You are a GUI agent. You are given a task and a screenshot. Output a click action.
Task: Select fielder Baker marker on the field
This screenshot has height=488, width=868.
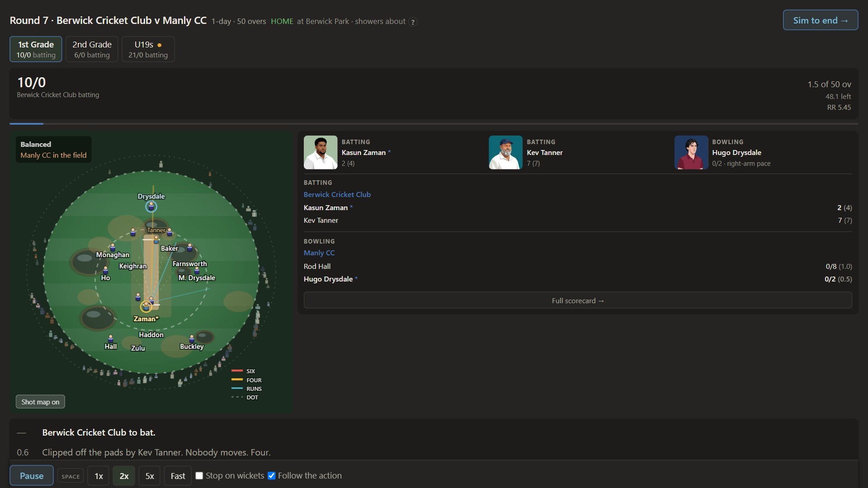170,232
